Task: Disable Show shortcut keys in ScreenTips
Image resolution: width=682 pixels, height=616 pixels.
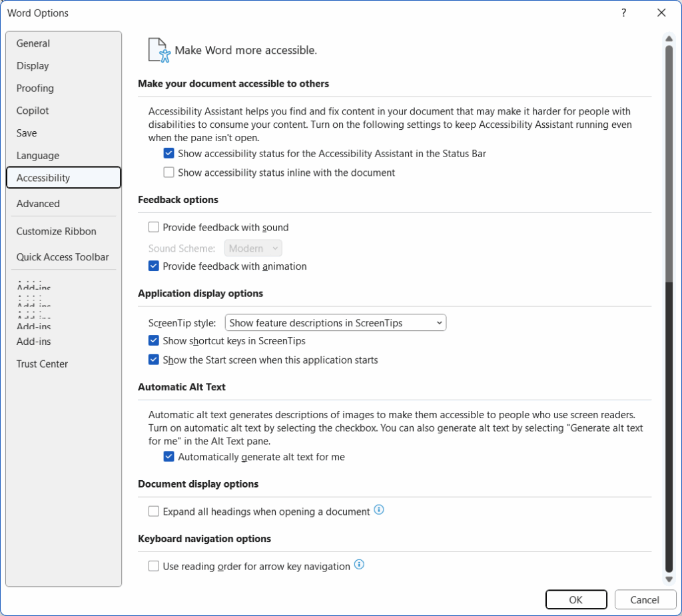Action: pos(154,341)
